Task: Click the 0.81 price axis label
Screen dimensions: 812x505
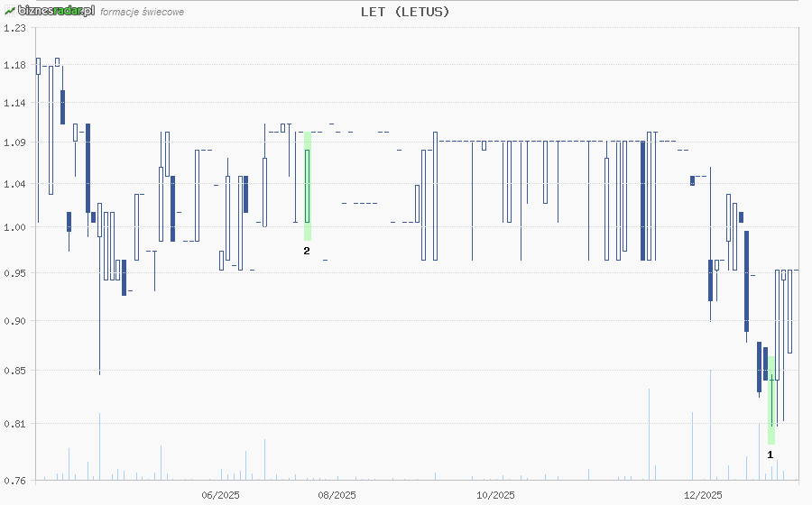Action: (x=14, y=424)
